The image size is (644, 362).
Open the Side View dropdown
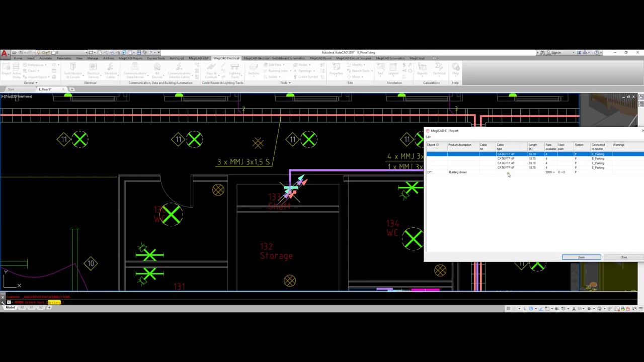tap(274, 65)
